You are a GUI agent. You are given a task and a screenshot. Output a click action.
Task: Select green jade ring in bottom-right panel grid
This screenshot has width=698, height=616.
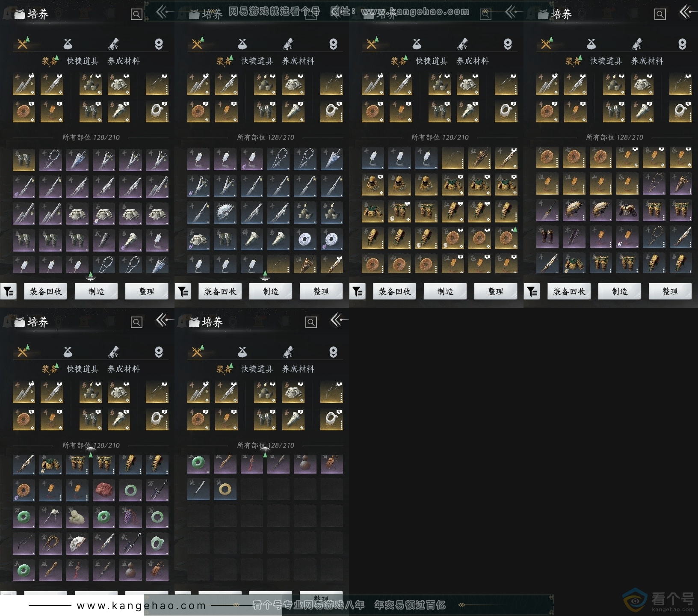198,463
